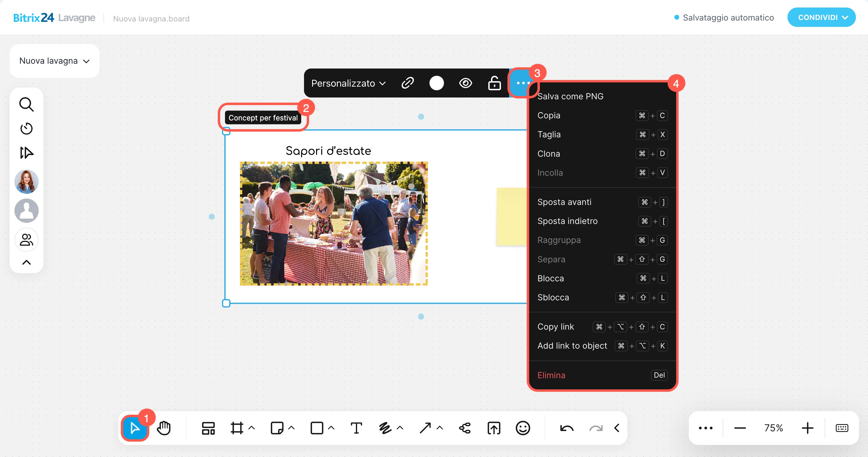868x457 pixels.
Task: Click the upload file icon
Action: point(494,428)
